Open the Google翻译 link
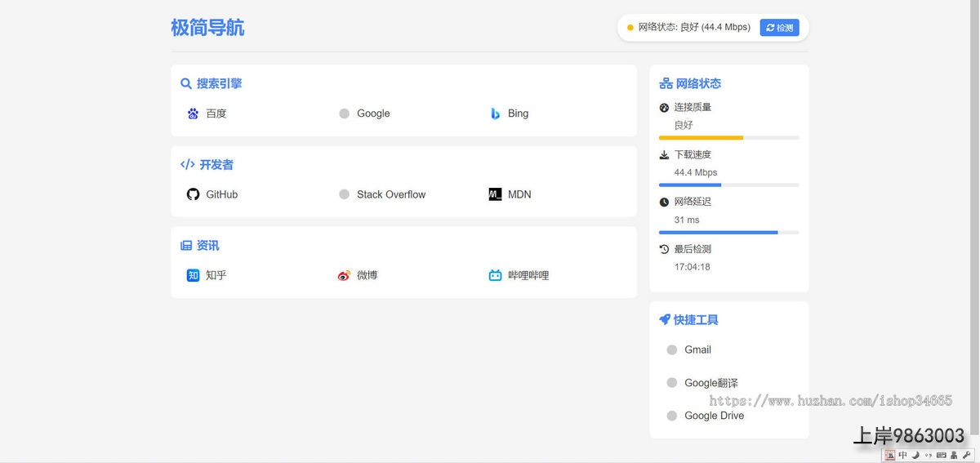980x463 pixels. click(710, 383)
